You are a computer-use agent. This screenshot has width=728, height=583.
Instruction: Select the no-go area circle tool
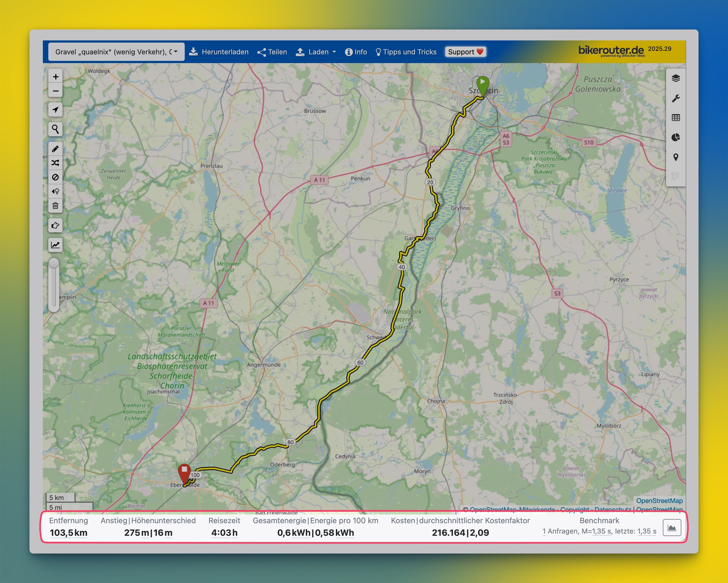55,177
